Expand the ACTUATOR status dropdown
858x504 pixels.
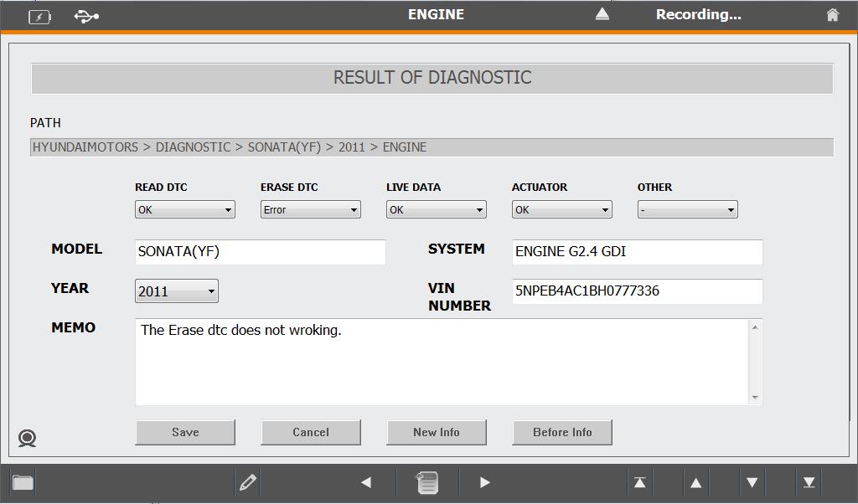(561, 210)
